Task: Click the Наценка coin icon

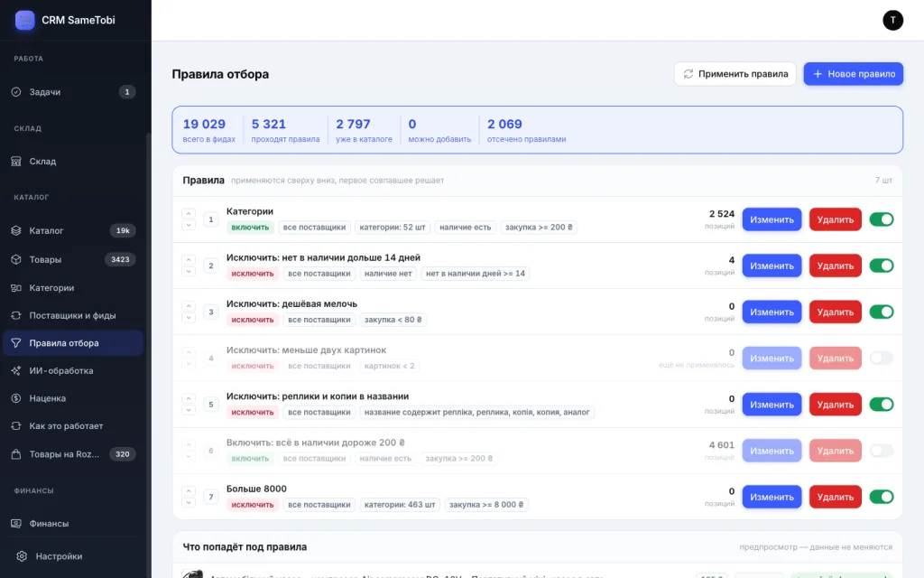Action: 16,398
